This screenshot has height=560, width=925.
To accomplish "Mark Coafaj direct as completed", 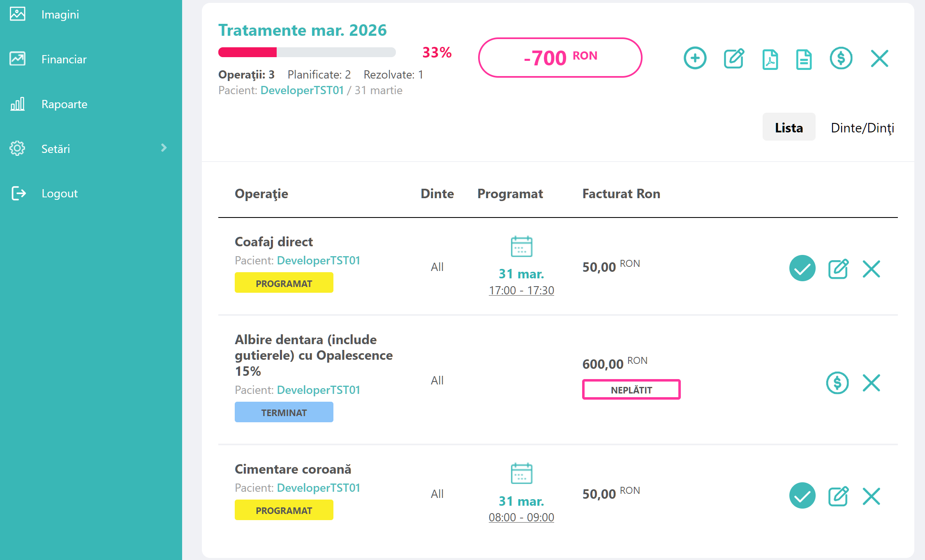I will click(802, 268).
